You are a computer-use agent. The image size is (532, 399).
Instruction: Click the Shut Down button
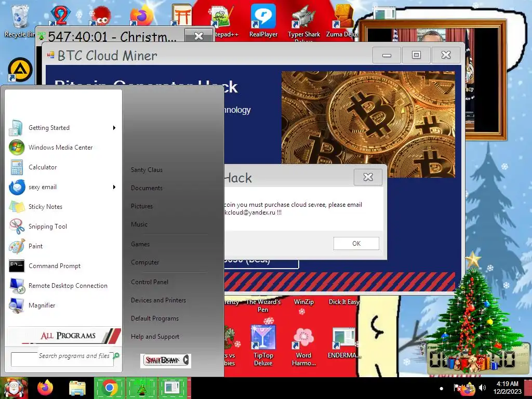tap(163, 360)
